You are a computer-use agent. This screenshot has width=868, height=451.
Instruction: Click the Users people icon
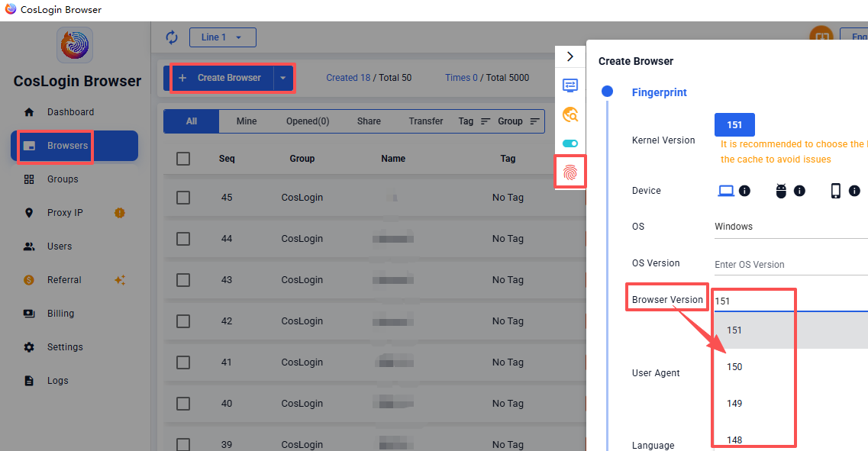[x=29, y=246]
